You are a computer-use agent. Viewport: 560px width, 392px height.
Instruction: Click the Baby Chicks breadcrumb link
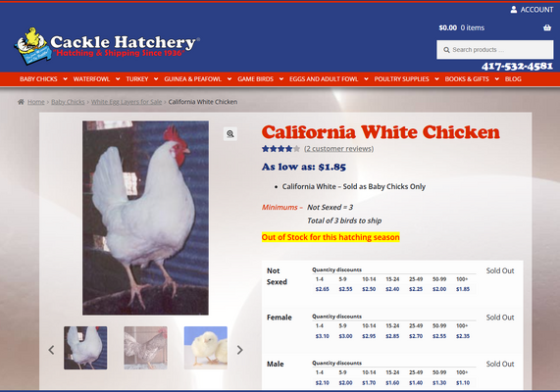[68, 102]
